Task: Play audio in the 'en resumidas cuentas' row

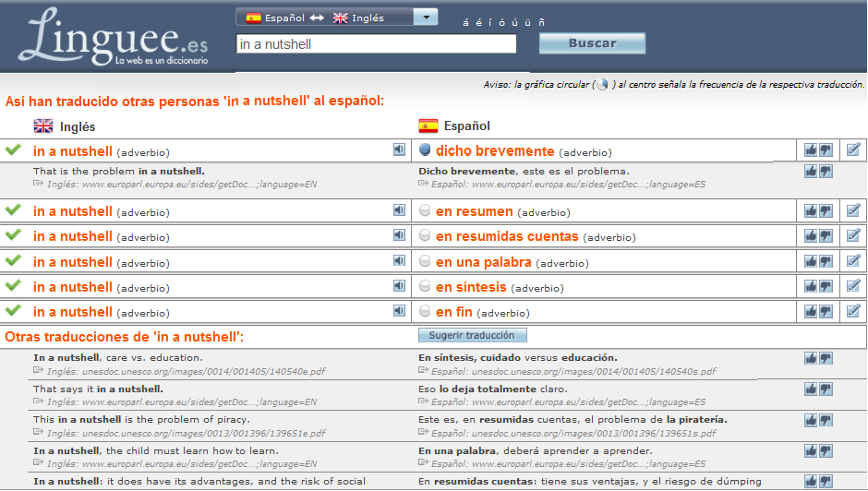Action: coord(399,235)
